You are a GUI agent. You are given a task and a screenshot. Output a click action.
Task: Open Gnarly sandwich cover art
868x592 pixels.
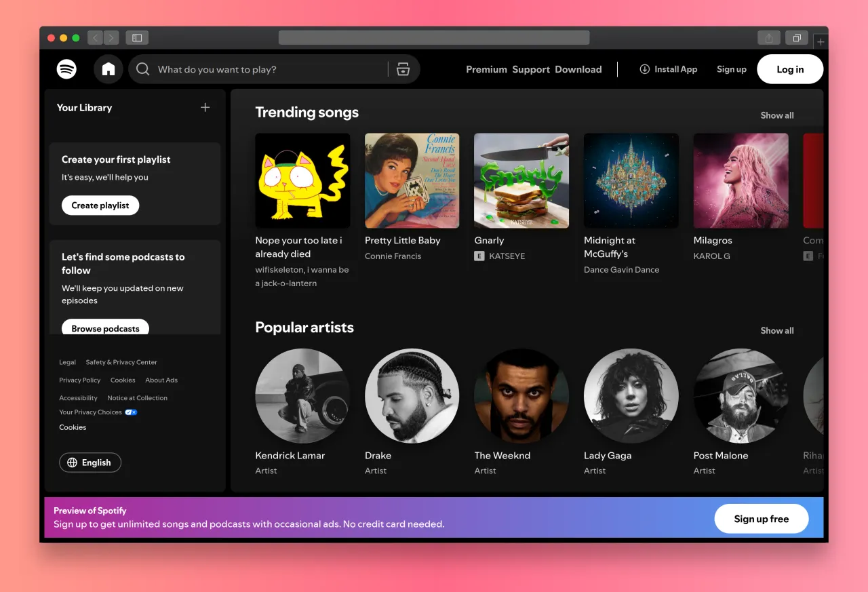521,180
